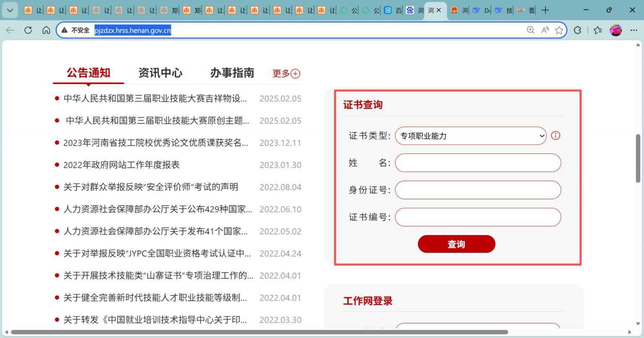The image size is (644, 338).
Task: Open 关于对群众举报反映"安全评价师"考试的声明
Action: tap(151, 187)
